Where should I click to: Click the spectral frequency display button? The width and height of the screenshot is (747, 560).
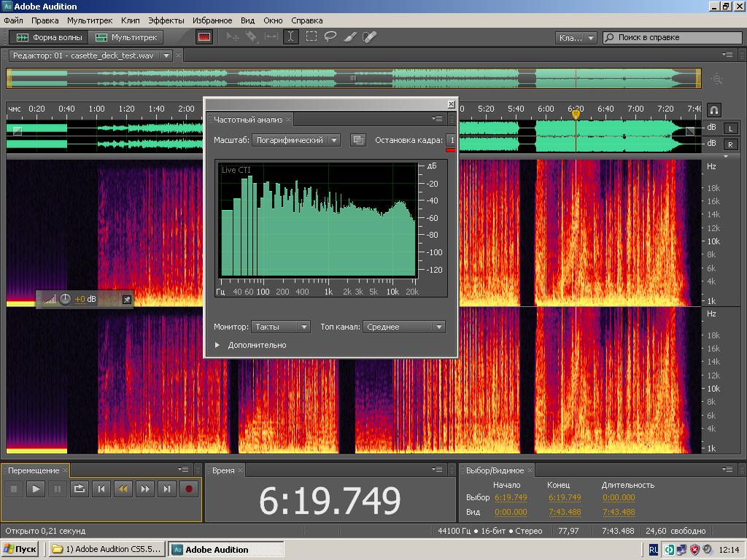coord(204,37)
